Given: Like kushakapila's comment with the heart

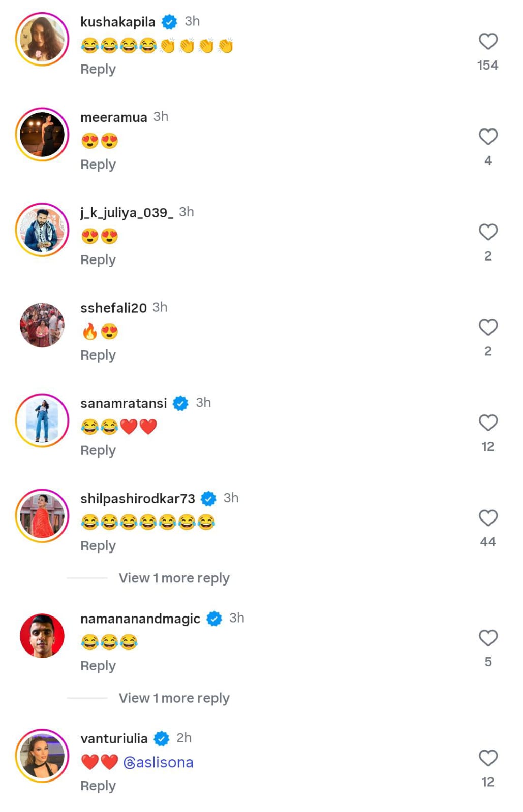Looking at the screenshot, I should pos(488,41).
